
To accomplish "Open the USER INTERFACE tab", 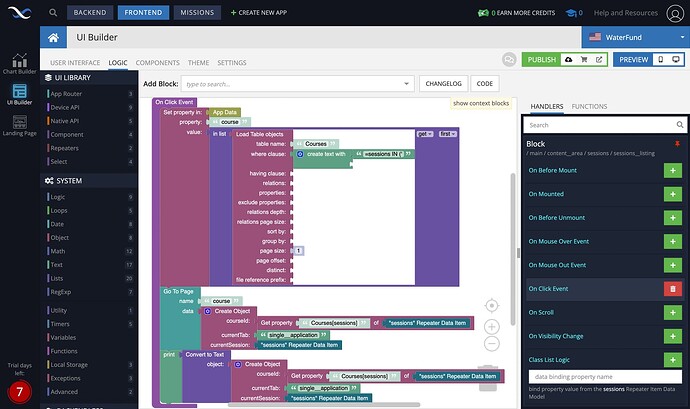I will tap(75, 63).
